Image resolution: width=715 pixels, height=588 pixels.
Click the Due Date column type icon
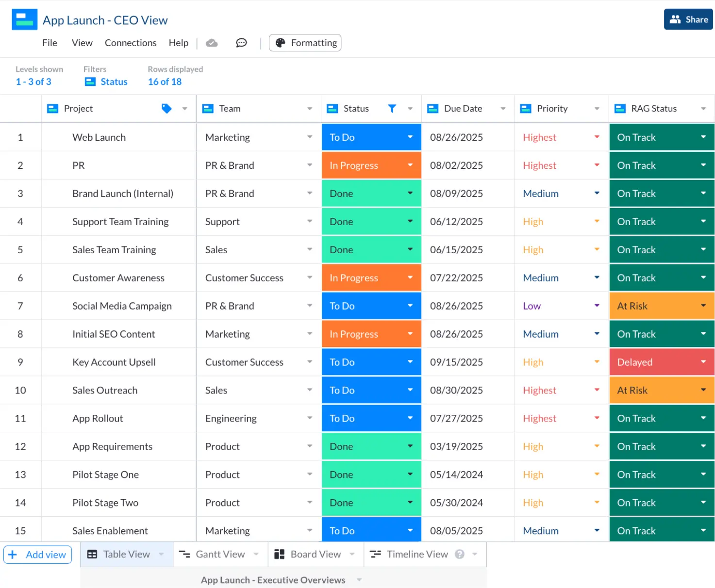click(x=432, y=108)
